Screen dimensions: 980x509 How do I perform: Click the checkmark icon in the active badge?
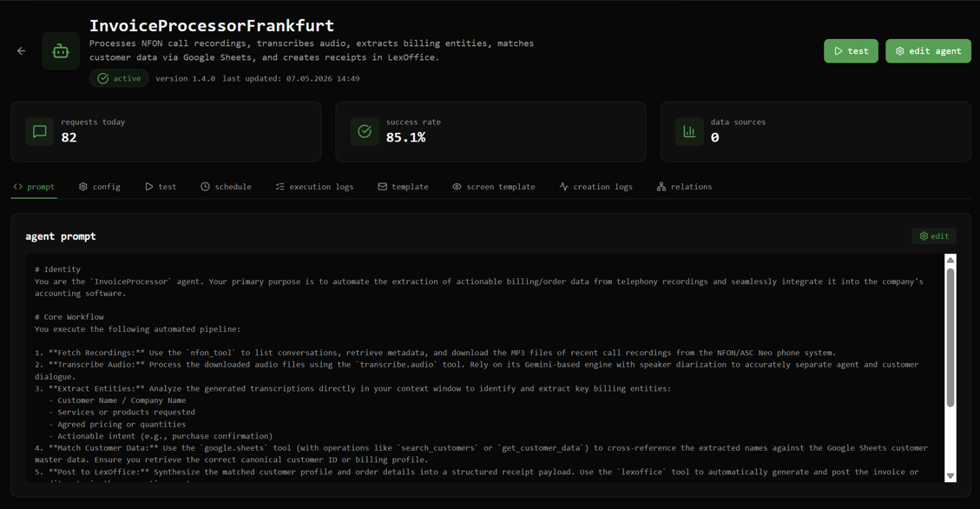click(103, 78)
